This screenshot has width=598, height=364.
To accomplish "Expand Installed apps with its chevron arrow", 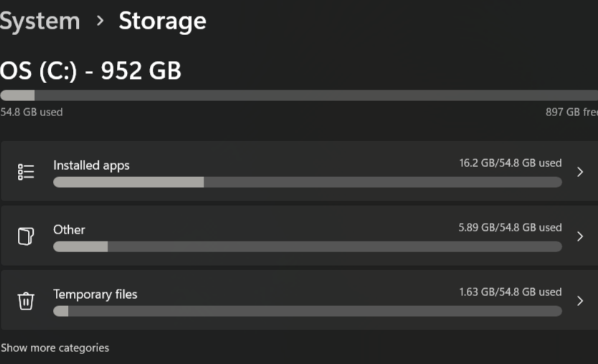I will (x=580, y=172).
